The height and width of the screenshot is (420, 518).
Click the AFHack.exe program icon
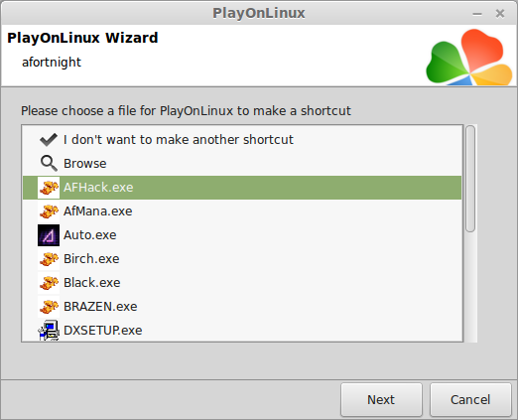(49, 188)
